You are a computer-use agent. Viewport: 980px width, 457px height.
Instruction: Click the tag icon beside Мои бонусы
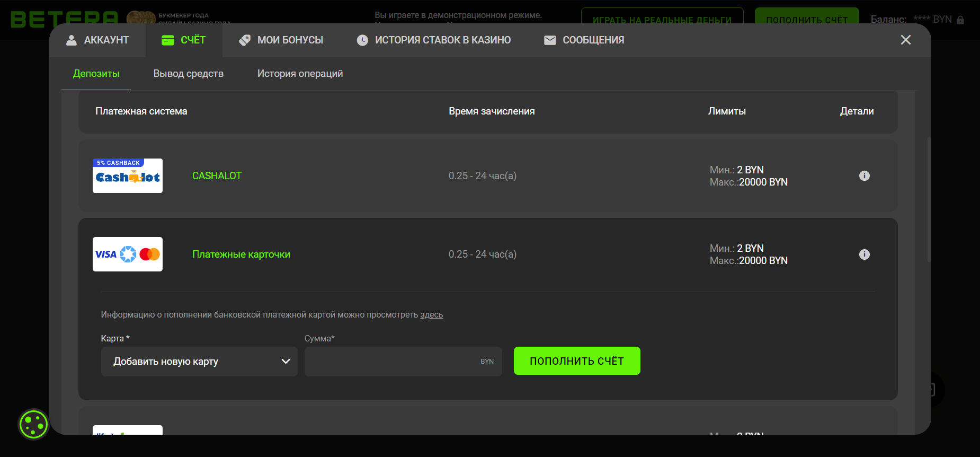pyautogui.click(x=245, y=40)
